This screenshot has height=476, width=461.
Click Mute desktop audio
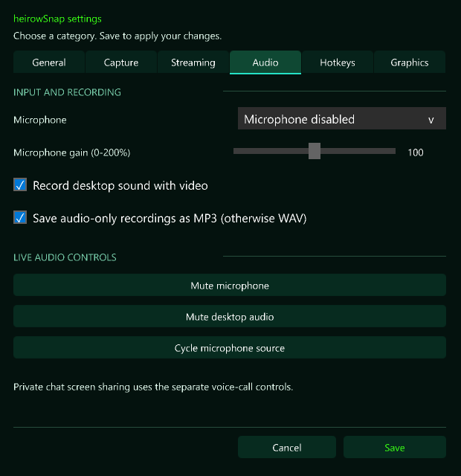(230, 316)
